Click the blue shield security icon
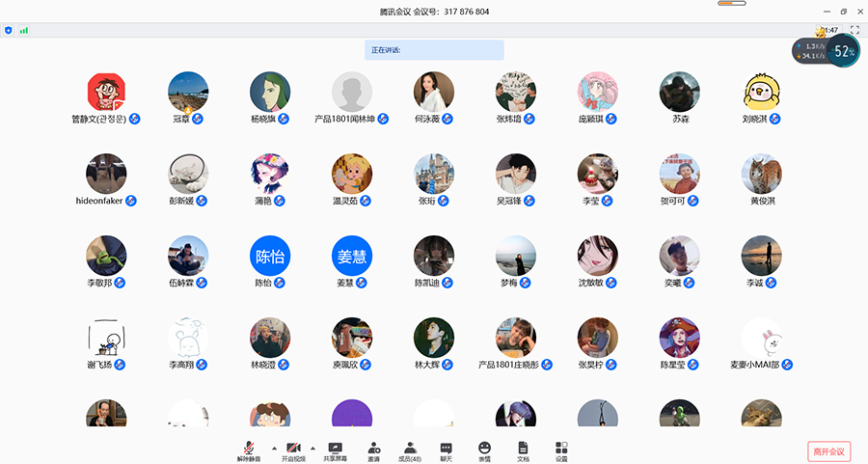 [9, 31]
